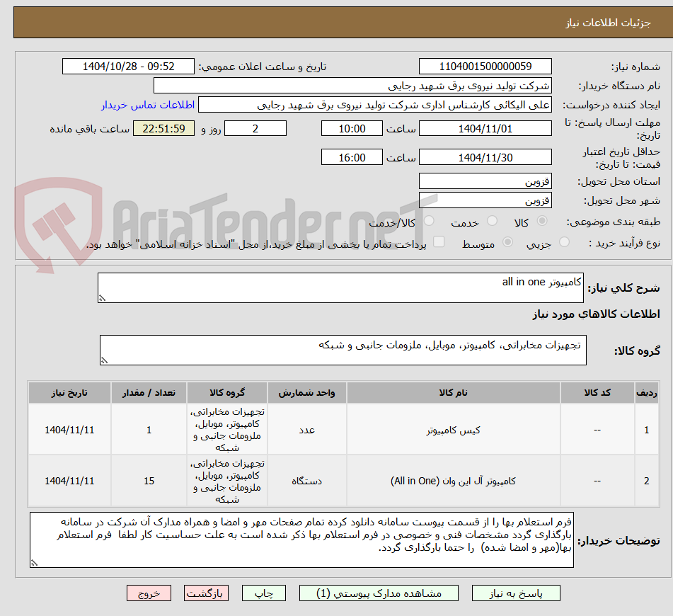This screenshot has height=616, width=673.
Task: Click the 'کیس کامپیوتر' item name cell
Action: click(x=453, y=430)
